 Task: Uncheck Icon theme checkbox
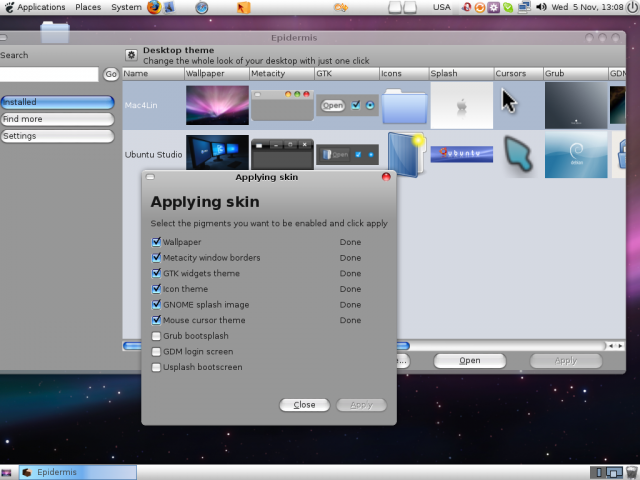point(156,289)
